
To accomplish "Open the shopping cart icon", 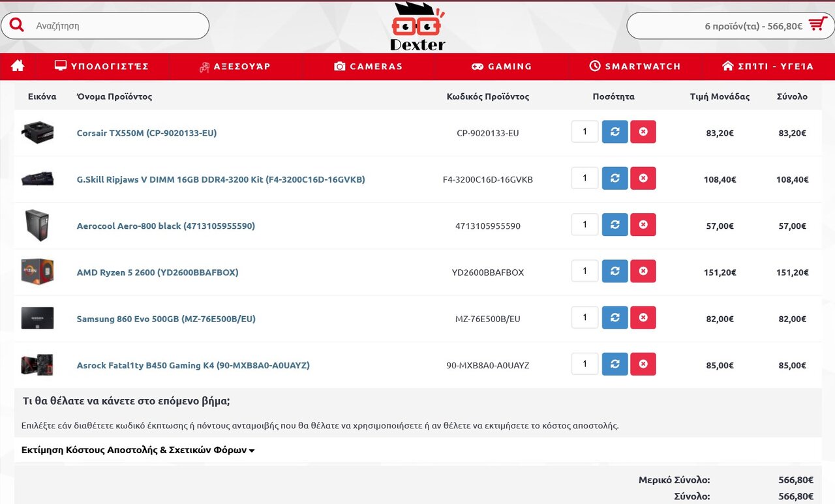I will [817, 25].
